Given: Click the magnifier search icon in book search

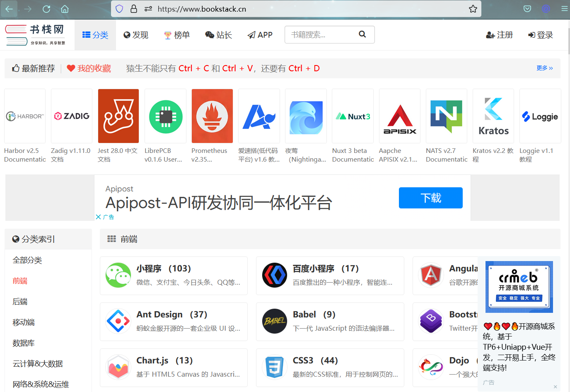Looking at the screenshot, I should 362,34.
